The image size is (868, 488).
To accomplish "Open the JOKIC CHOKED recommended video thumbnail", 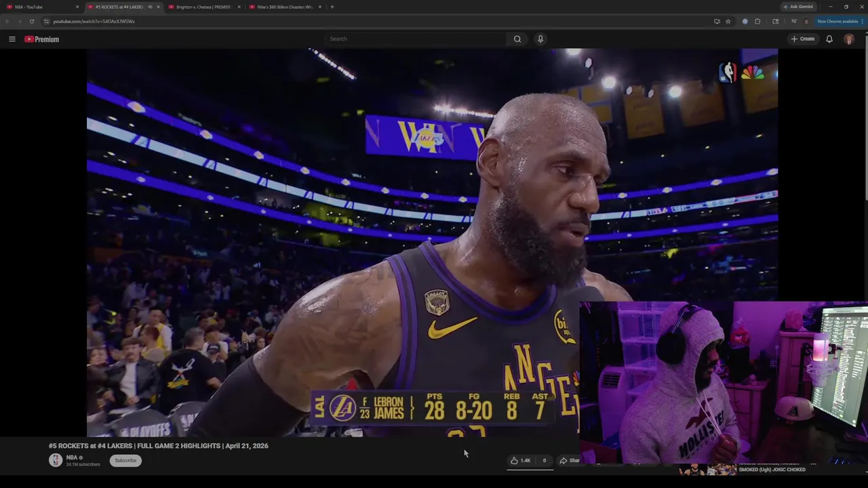I will (707, 469).
